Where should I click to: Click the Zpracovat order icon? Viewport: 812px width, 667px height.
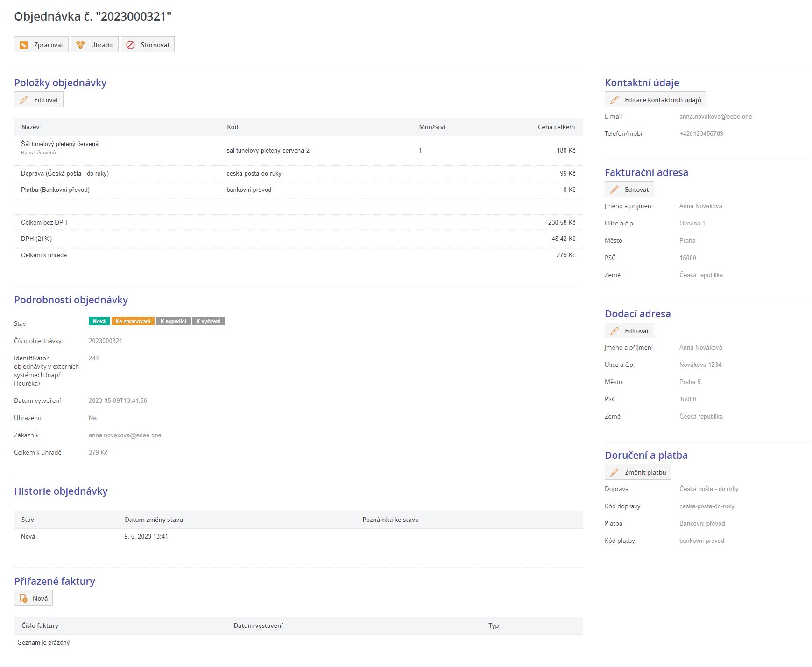[24, 45]
